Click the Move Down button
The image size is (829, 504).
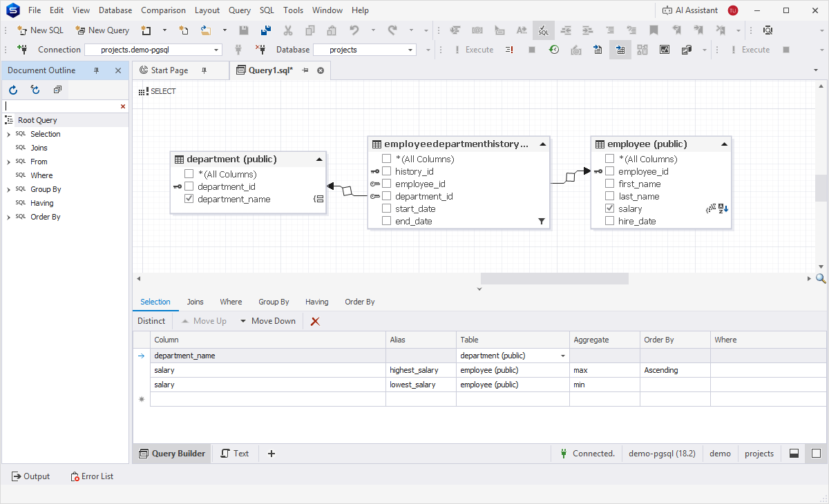[267, 321]
